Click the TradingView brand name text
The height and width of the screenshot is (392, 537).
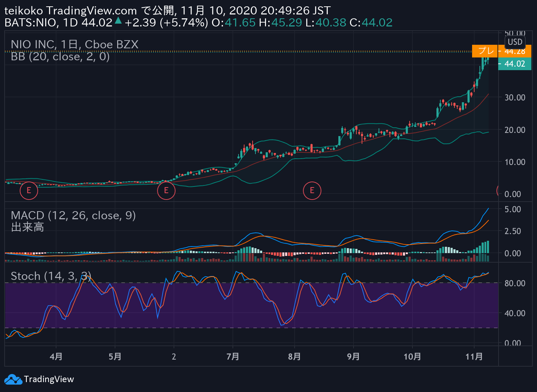(49, 379)
